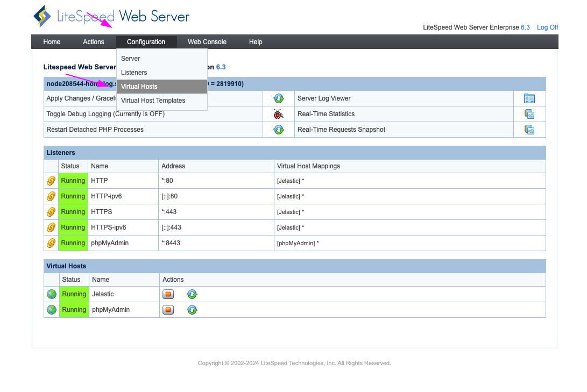The image size is (587, 392).
Task: Click the globe icon for phpMyAdmin host
Action: pyautogui.click(x=52, y=310)
